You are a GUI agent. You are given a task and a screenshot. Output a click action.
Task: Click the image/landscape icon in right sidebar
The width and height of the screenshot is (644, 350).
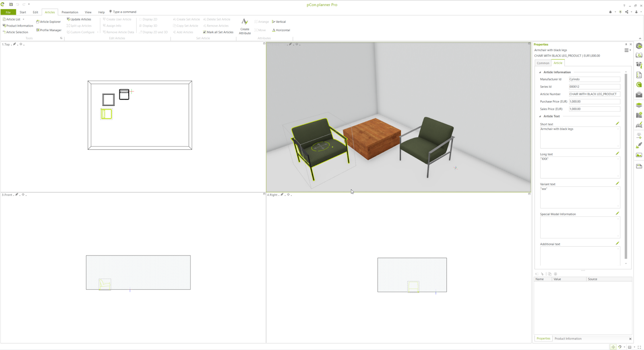point(639,155)
